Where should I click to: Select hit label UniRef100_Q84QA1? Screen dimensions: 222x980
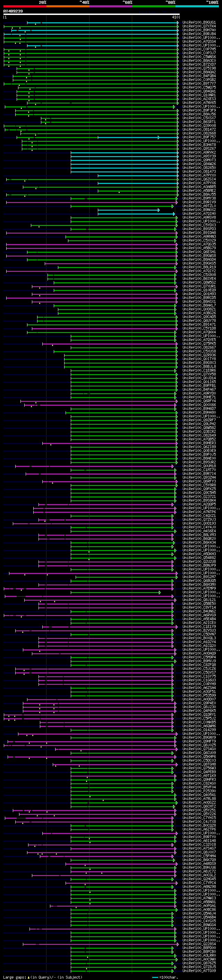coord(199,91)
